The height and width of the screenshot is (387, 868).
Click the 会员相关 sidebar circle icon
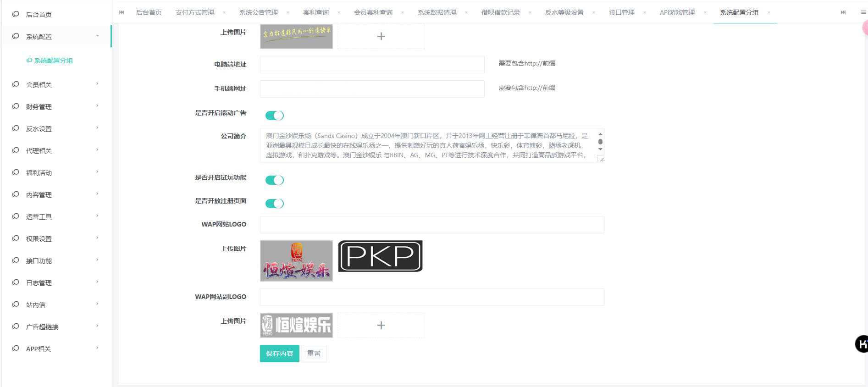(x=16, y=84)
